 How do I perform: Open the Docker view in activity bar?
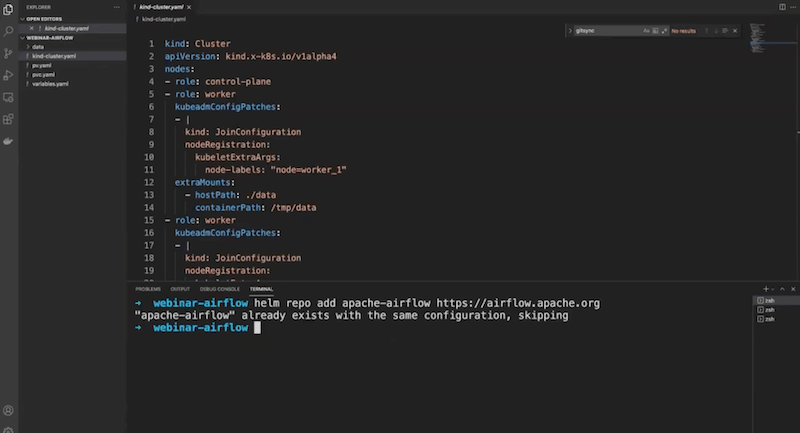[8, 141]
